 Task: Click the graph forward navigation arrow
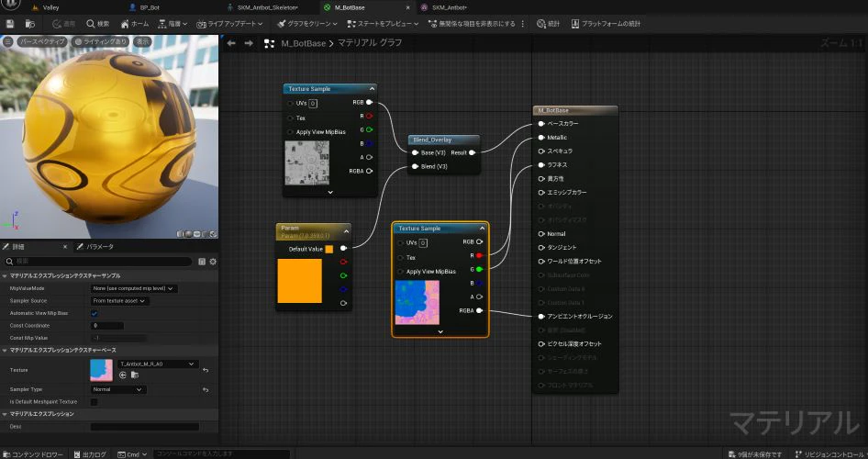[249, 43]
